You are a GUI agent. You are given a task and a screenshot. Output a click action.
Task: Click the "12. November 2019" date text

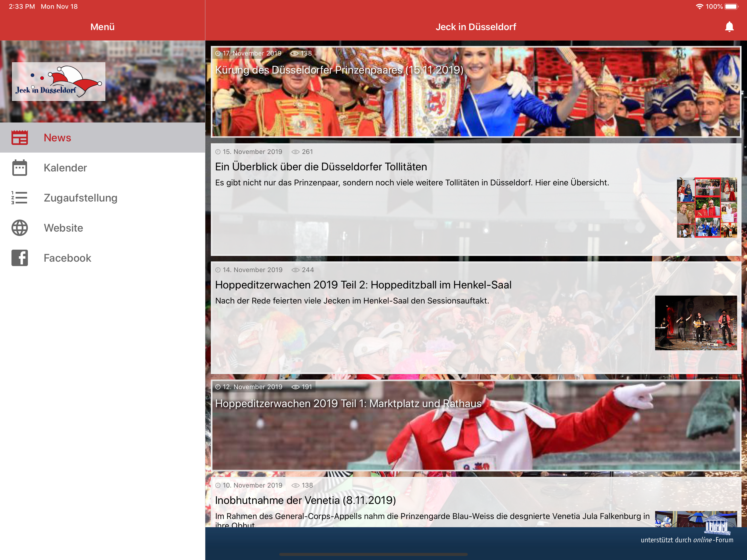click(252, 387)
